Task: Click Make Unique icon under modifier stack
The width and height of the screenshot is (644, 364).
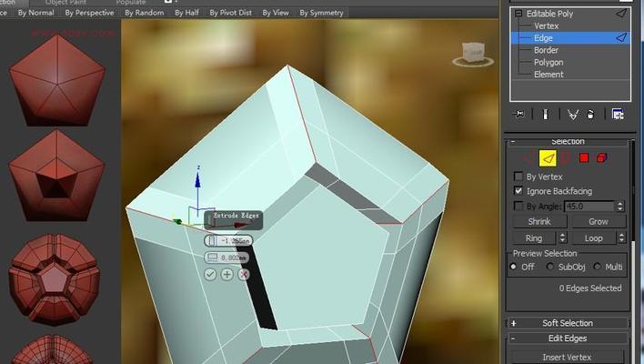Action: click(572, 115)
